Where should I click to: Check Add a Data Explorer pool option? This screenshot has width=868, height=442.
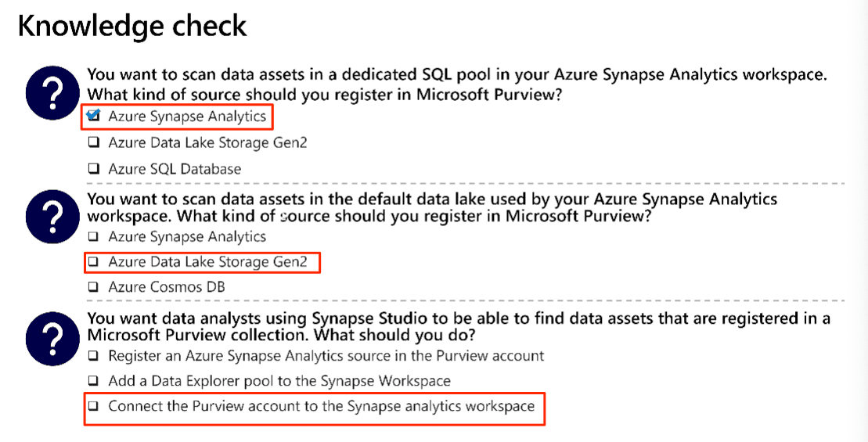click(x=94, y=381)
